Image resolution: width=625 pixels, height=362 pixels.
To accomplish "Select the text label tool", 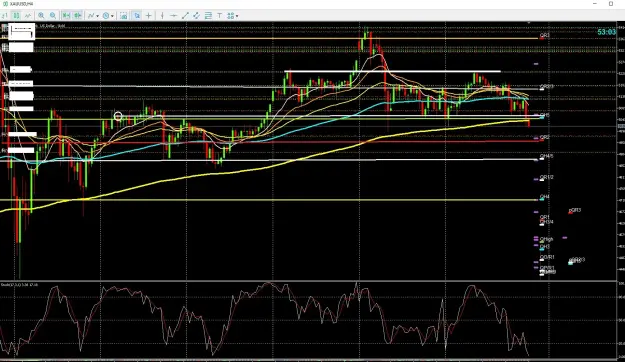I will tap(219, 16).
